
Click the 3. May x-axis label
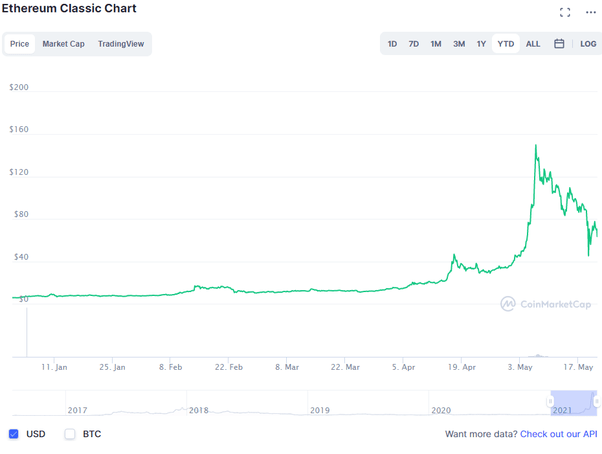[520, 367]
